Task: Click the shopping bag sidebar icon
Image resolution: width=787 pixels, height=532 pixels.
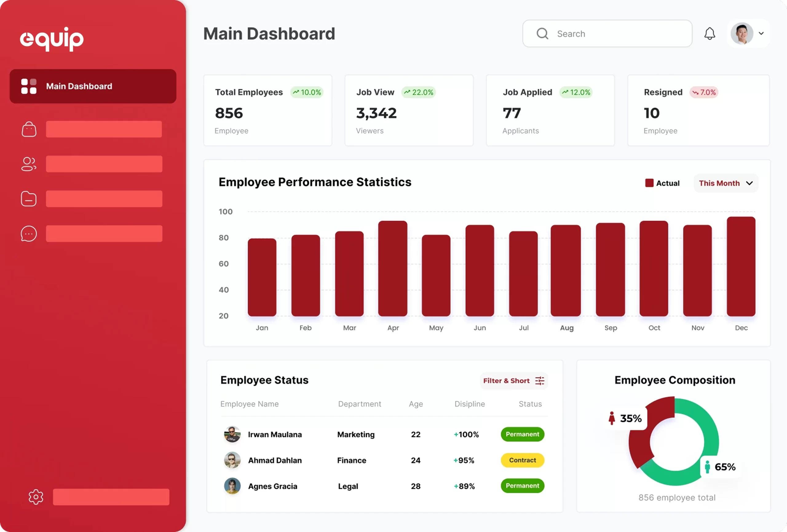Action: point(29,129)
